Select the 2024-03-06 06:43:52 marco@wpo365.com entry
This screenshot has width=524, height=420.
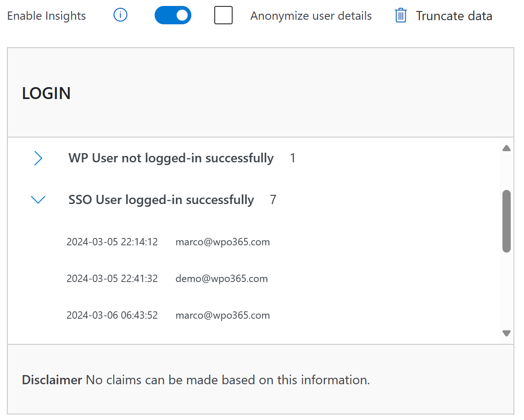[x=168, y=315]
